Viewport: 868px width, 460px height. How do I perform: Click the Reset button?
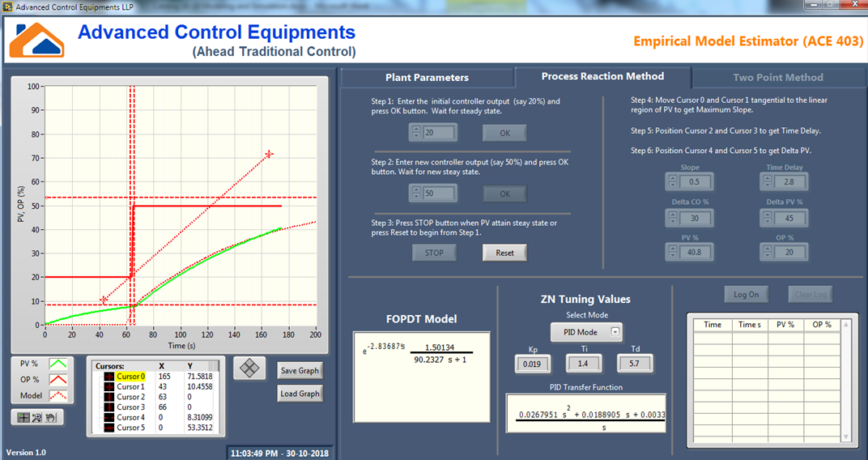pos(505,253)
